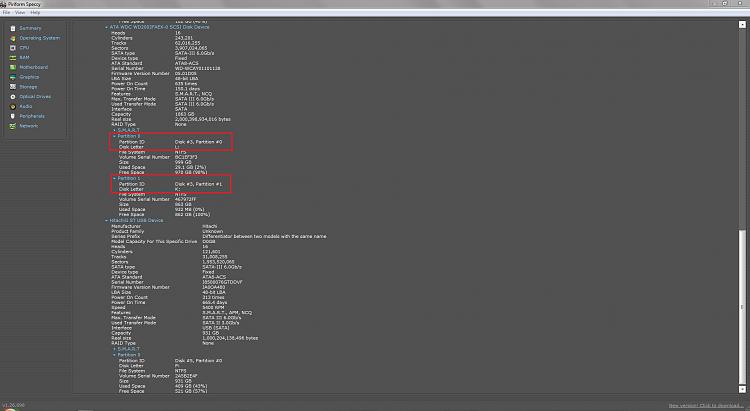Open the Audio section speaker icon
This screenshot has width=750, height=411.
(13, 107)
